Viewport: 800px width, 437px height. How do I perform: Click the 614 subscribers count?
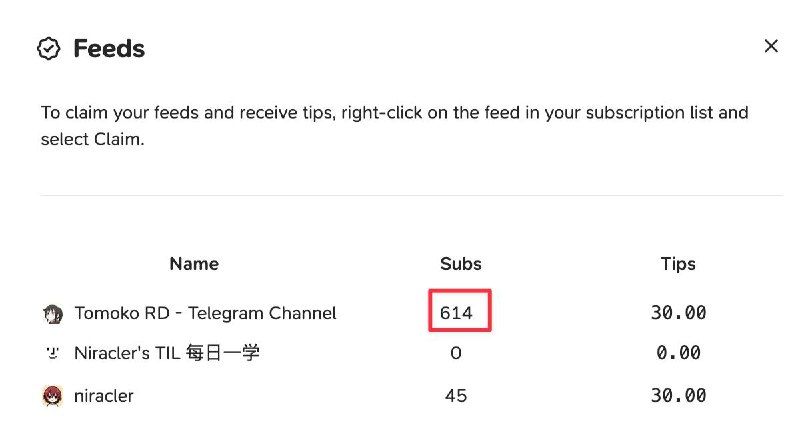click(456, 313)
